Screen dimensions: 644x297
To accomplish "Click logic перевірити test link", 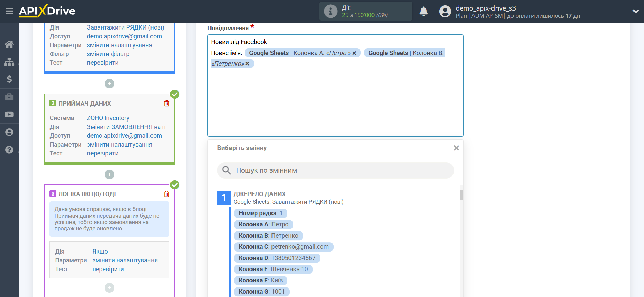I will coord(108,269).
